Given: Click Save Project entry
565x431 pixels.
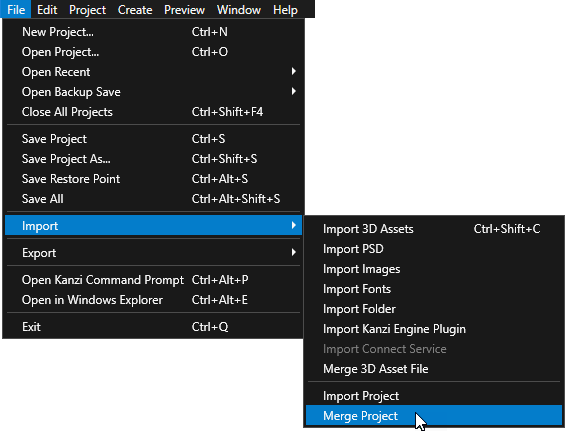Looking at the screenshot, I should [154, 139].
